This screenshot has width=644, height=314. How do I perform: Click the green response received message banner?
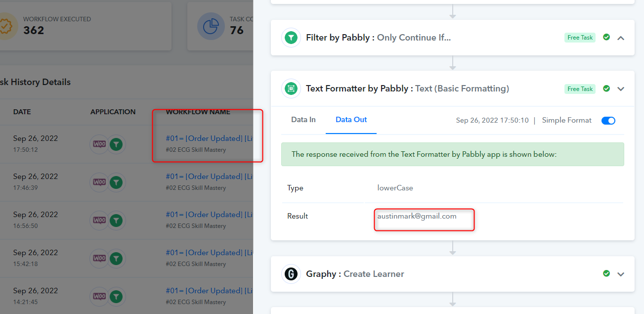coord(452,154)
